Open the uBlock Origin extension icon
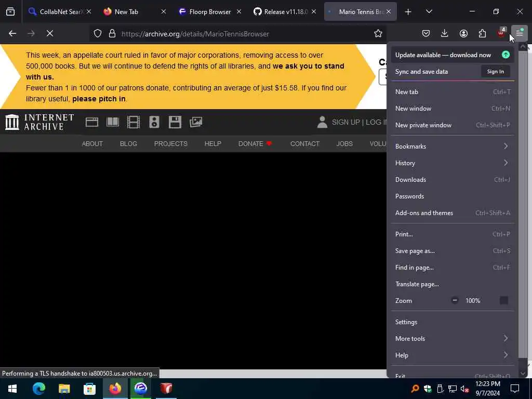Viewport: 532px width, 399px height. coord(501,33)
